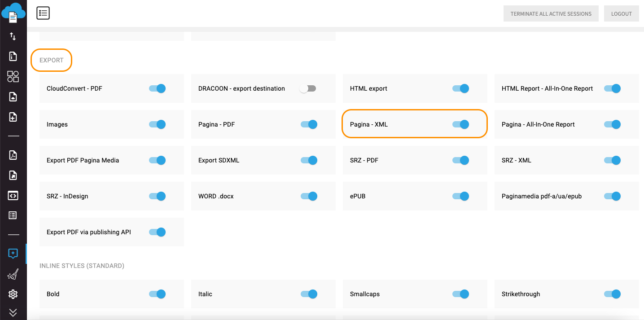Toggle the SRZ - InDesign switch
Screen dimensions: 644x320
point(158,196)
